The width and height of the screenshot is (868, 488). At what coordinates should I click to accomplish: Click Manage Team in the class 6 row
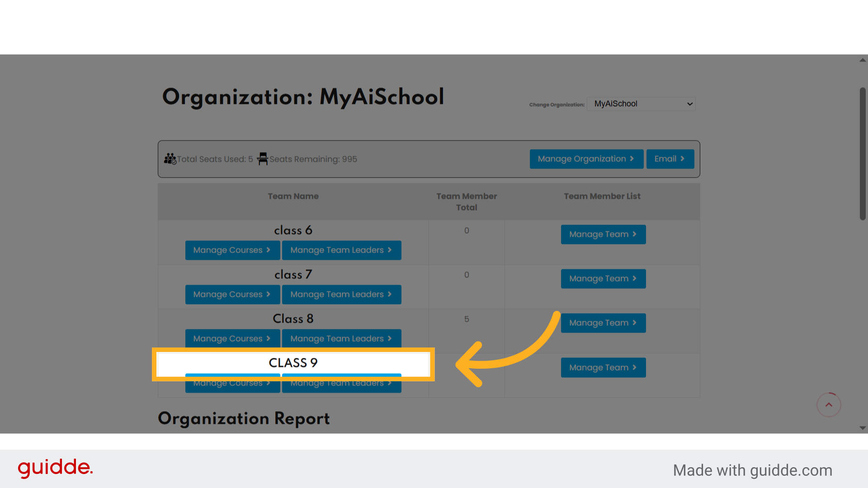(x=603, y=234)
